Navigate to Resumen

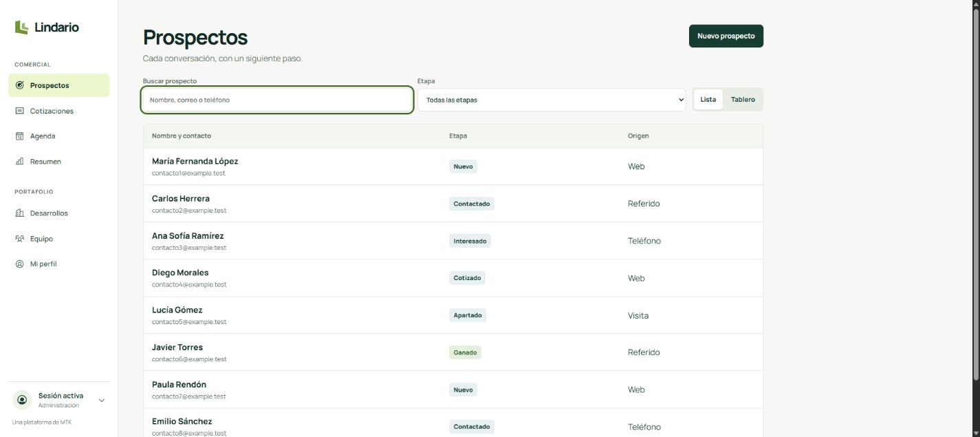58,162
